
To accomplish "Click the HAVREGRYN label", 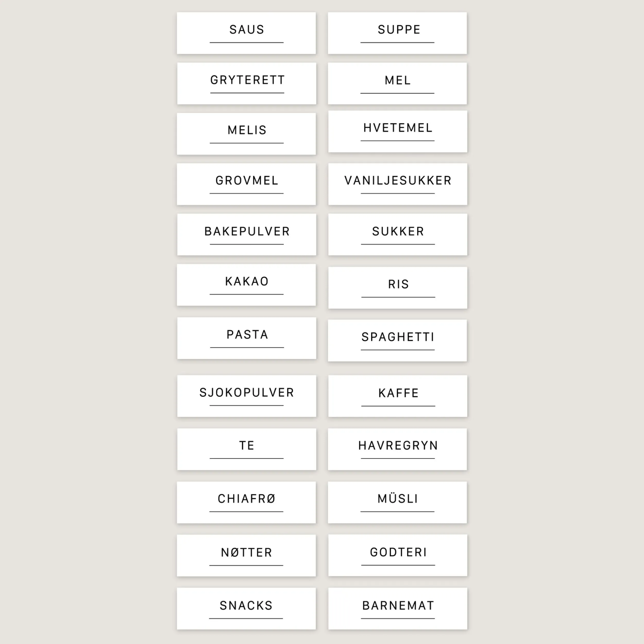I will [397, 449].
